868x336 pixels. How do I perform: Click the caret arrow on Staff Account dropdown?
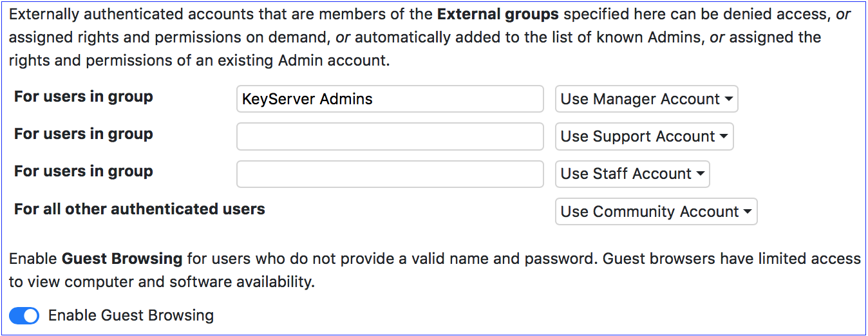point(700,174)
